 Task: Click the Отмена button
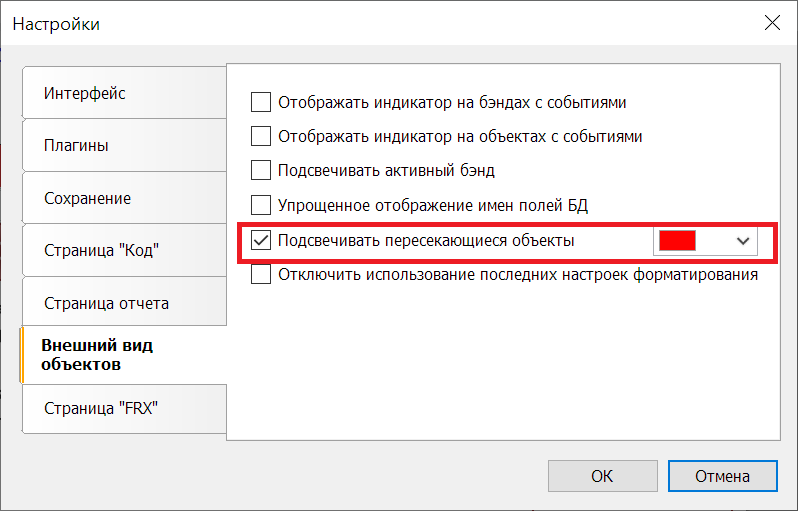tap(723, 476)
